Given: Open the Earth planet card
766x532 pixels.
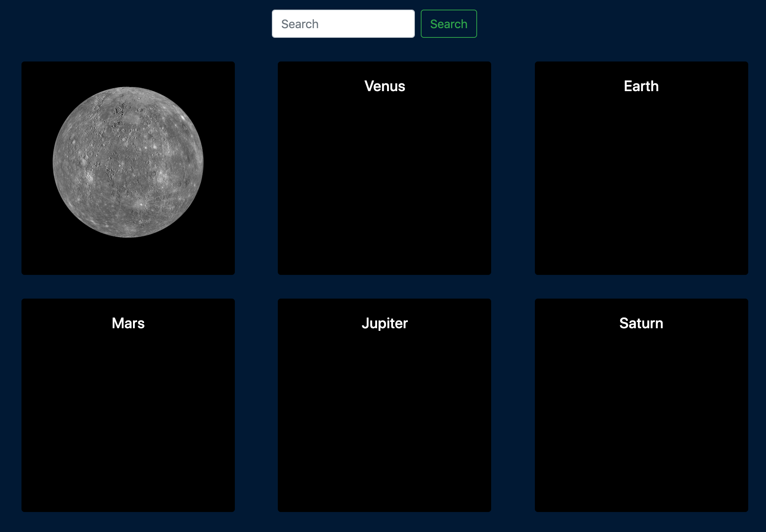Looking at the screenshot, I should click(x=641, y=168).
